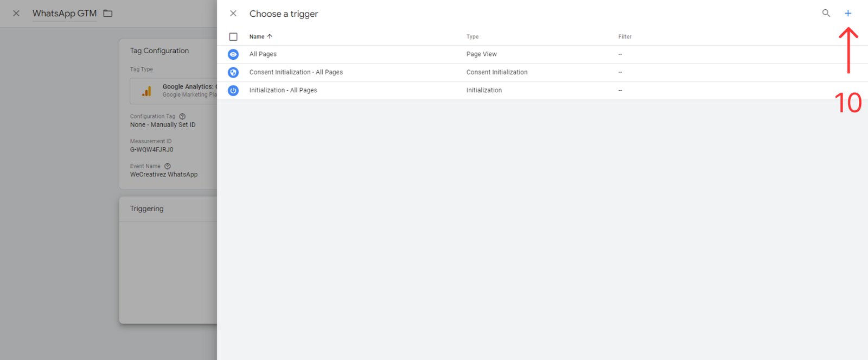Tick the select-all checkbox in header
The width and height of the screenshot is (868, 360).
[x=233, y=37]
